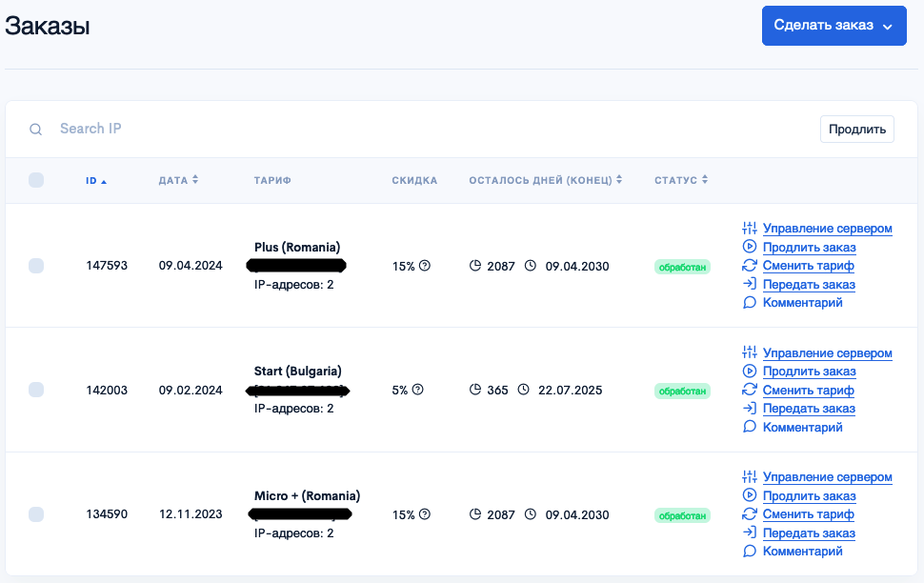Click change tariff refresh icon for order 147593

click(749, 265)
